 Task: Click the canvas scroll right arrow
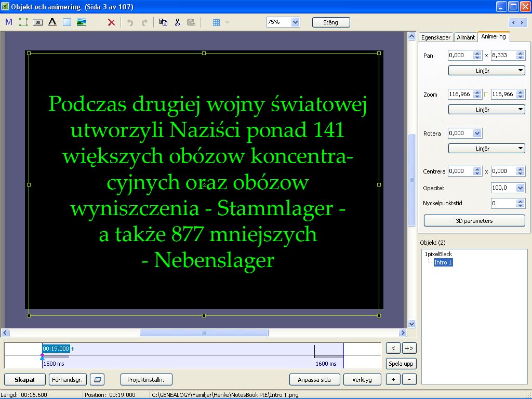pos(403,333)
